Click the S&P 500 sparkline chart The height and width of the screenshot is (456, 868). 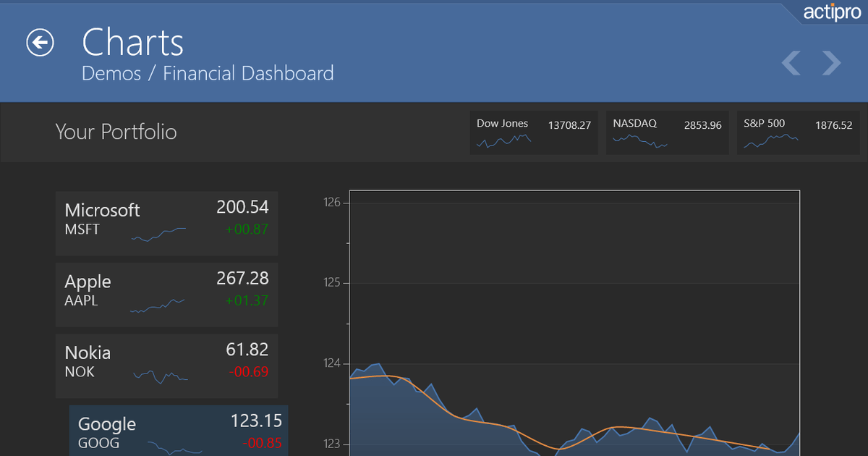click(770, 141)
